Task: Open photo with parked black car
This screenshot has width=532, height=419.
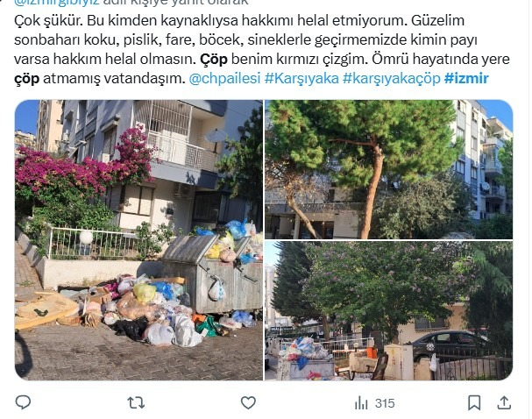Action: pyautogui.click(x=389, y=311)
